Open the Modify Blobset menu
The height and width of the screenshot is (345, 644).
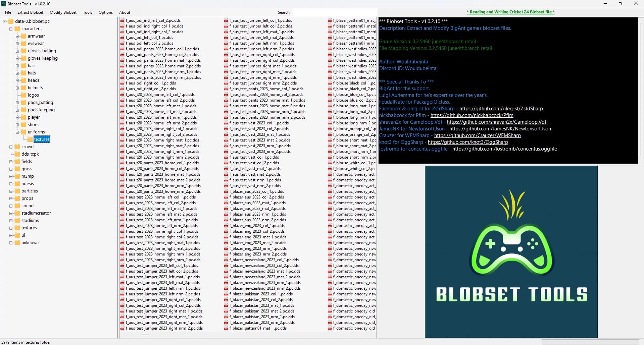point(63,12)
